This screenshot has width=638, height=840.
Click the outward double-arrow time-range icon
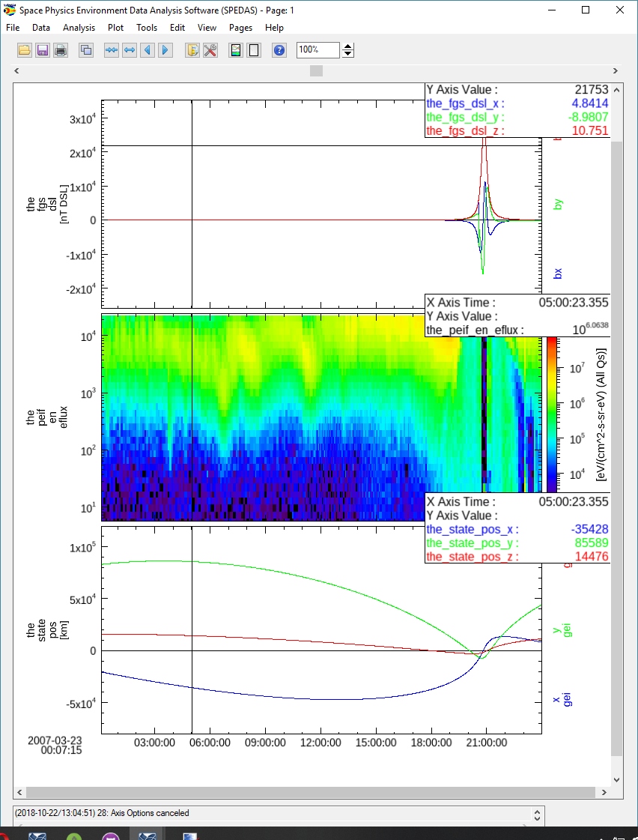click(x=130, y=50)
